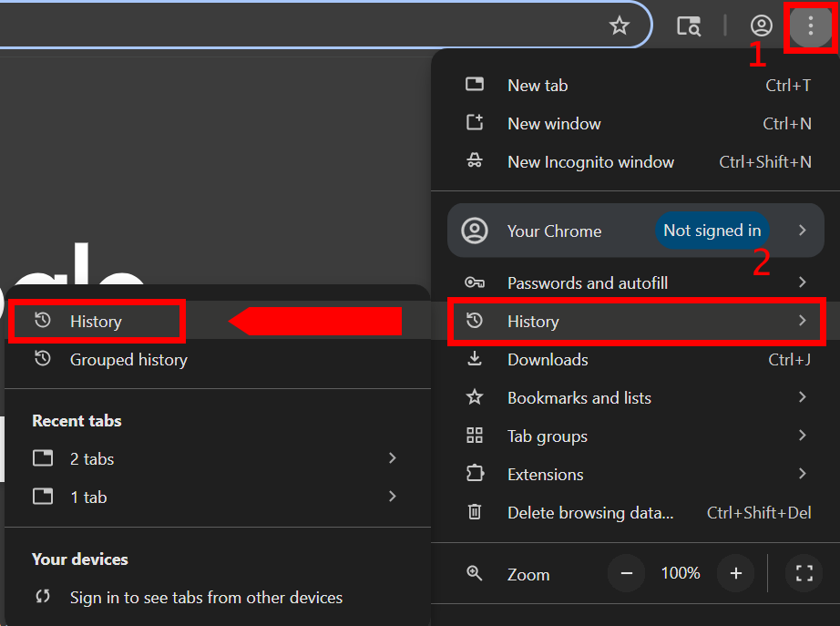Open the three-dot browser menu

click(809, 26)
